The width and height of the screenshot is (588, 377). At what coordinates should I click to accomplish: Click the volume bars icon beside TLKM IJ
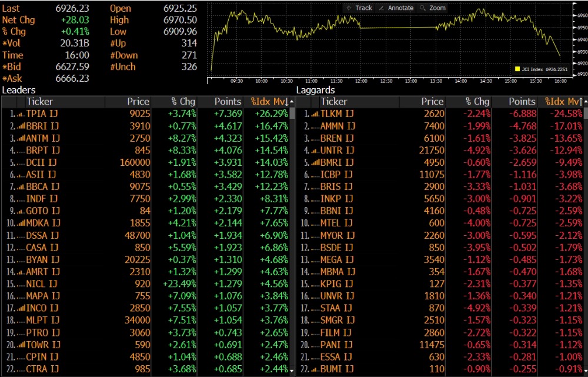click(x=315, y=114)
